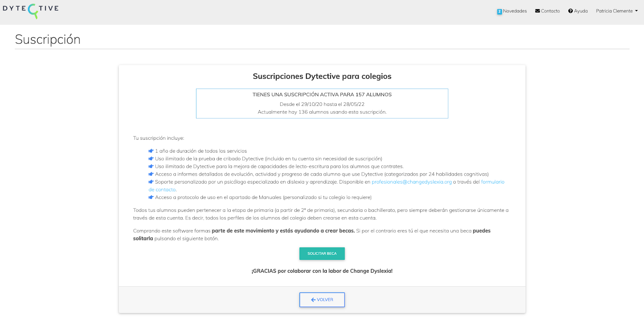Click 'TIENES UNA SUSCRIPCIÓN ACTIVA PARA 157 ALUMNOS' text
Image resolution: width=644 pixels, height=323 pixels.
click(322, 95)
